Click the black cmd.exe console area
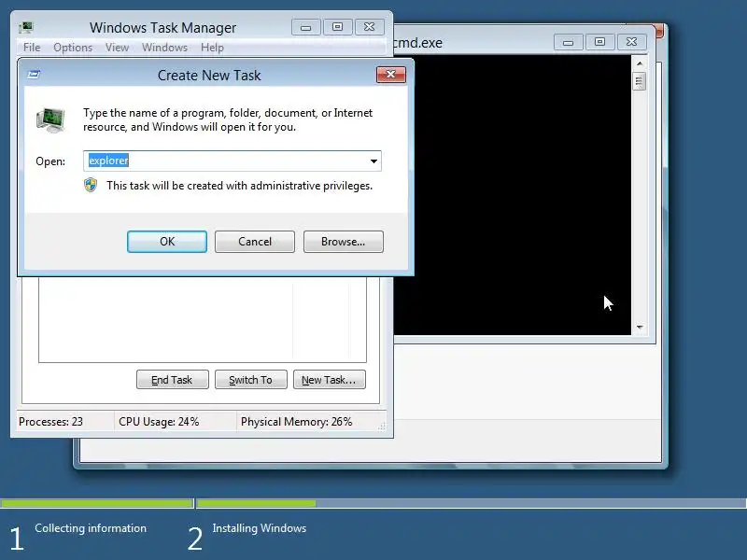Image resolution: width=747 pixels, height=560 pixels. click(512, 195)
